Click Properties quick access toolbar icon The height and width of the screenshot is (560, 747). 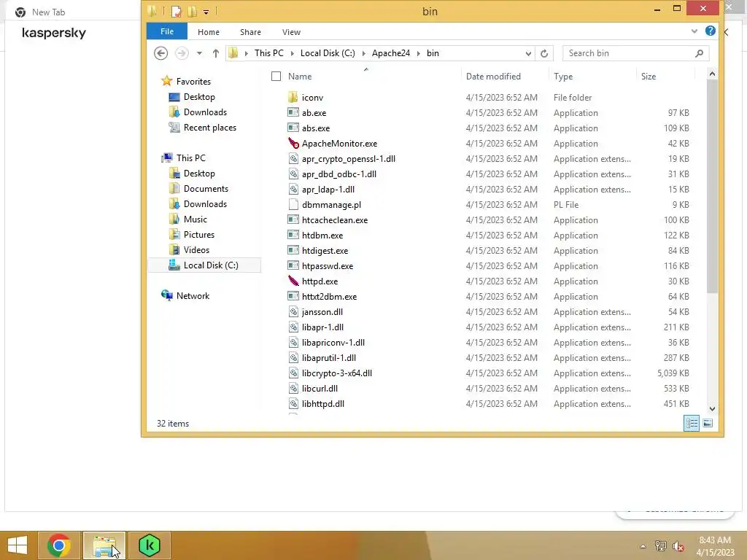pyautogui.click(x=176, y=11)
